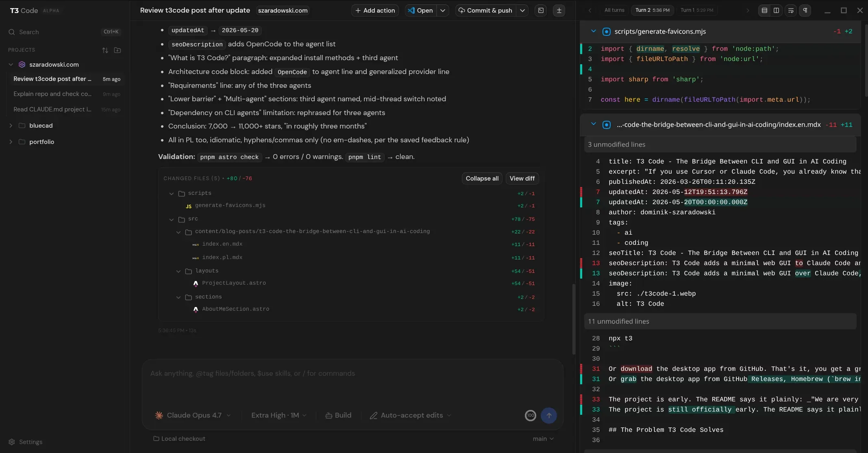
Task: Switch diff to stacked unified view
Action: coord(764,11)
